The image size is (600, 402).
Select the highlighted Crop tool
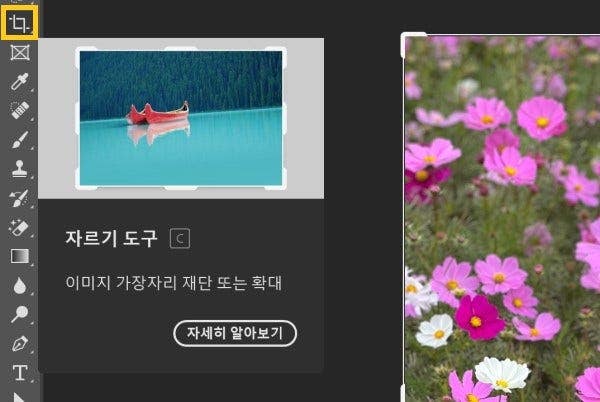pos(20,23)
